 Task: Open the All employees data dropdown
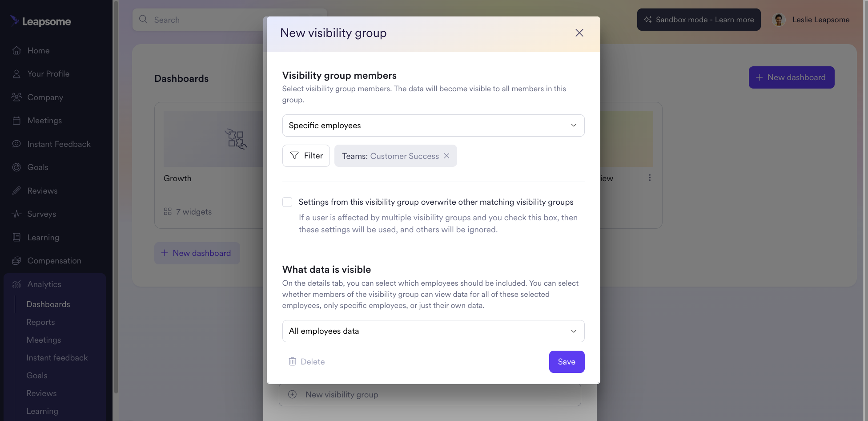433,331
